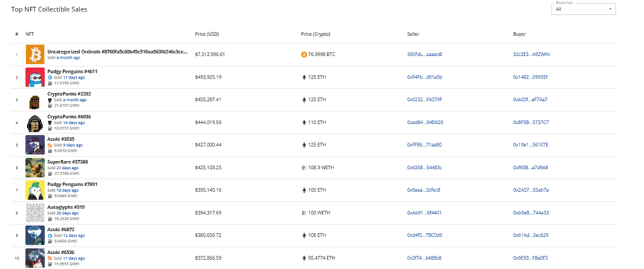Click the Autoglyphs #319 thumbnail

click(35, 212)
